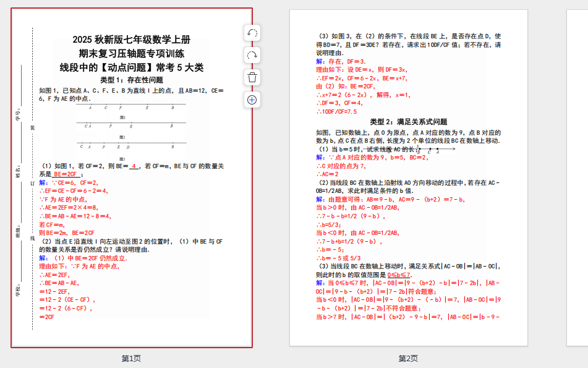Delete page 1 with the trash icon
This screenshot has height=368, width=588.
point(252,77)
